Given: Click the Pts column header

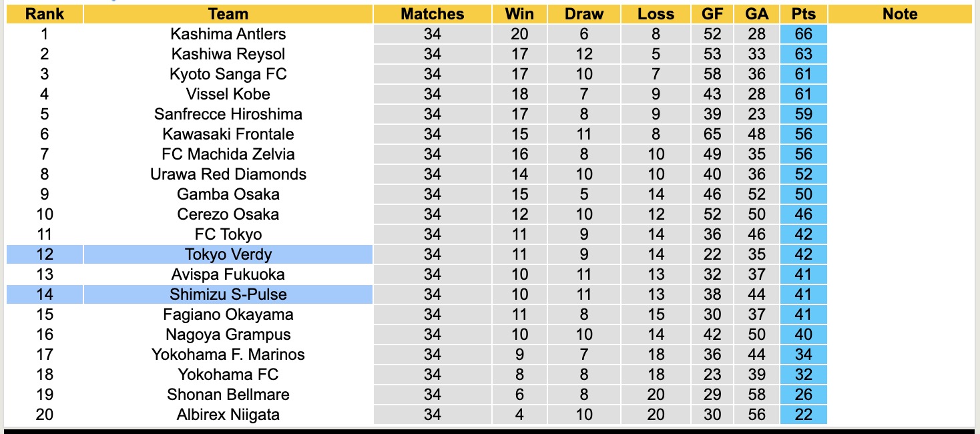Looking at the screenshot, I should 803,14.
